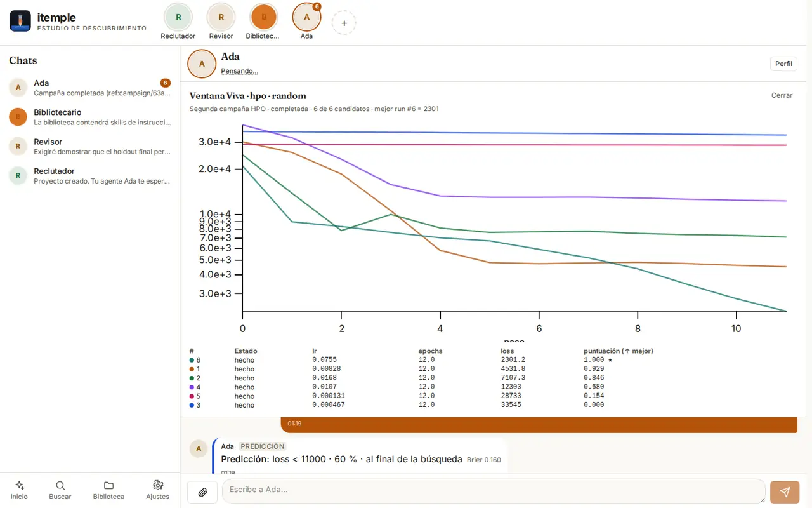This screenshot has width=812, height=508.
Task: Switch to the Bibliotecario agent avatar in top bar
Action: (263, 17)
